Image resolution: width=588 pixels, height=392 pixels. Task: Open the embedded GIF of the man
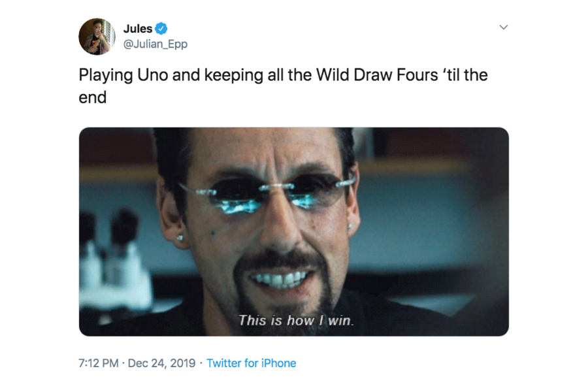[293, 231]
